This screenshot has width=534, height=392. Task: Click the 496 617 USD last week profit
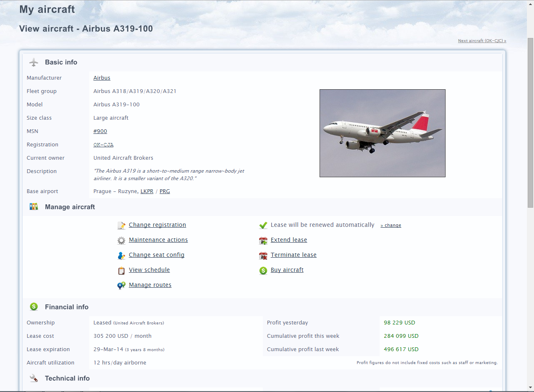pos(401,349)
